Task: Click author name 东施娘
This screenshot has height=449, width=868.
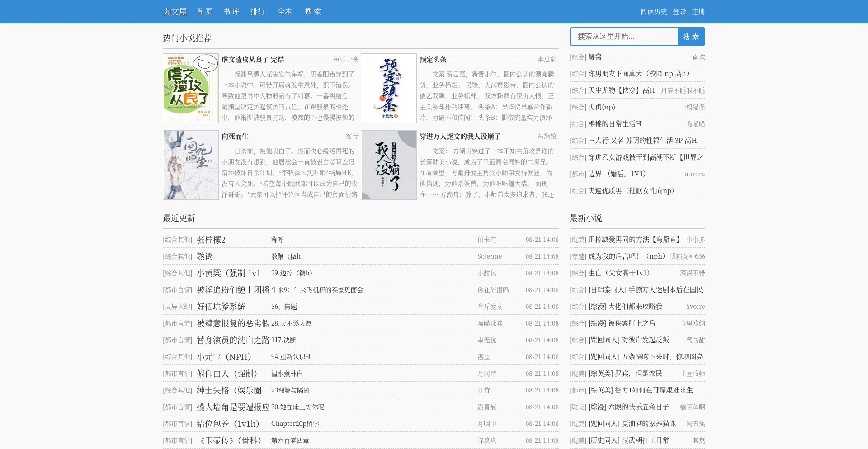Action: [547, 136]
